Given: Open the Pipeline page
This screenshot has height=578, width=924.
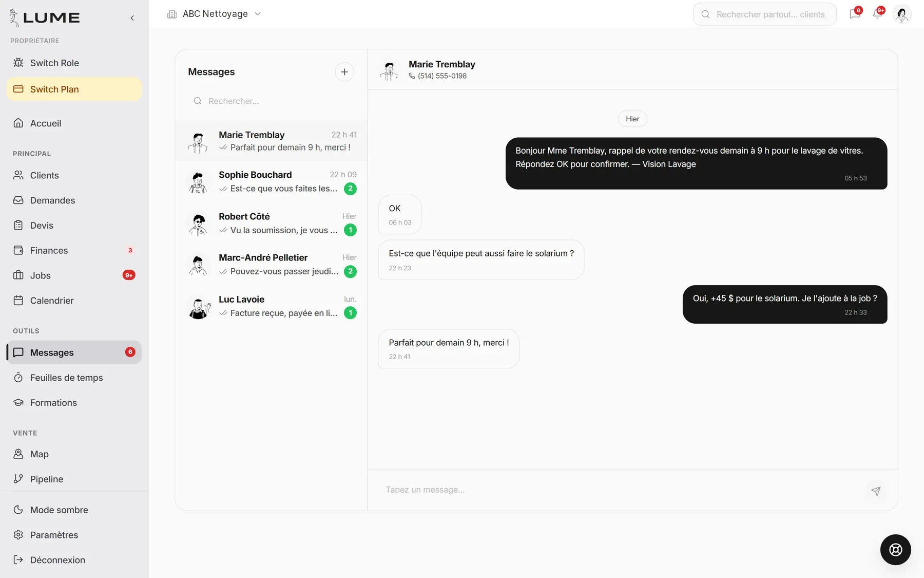Looking at the screenshot, I should pyautogui.click(x=74, y=479).
